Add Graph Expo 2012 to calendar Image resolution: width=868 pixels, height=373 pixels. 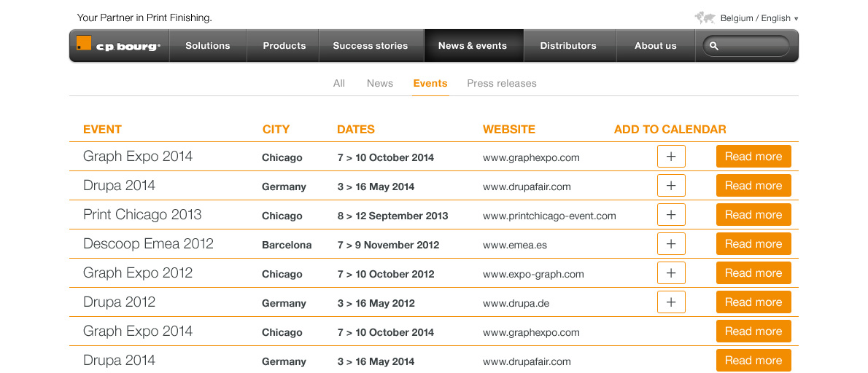pyautogui.click(x=671, y=273)
